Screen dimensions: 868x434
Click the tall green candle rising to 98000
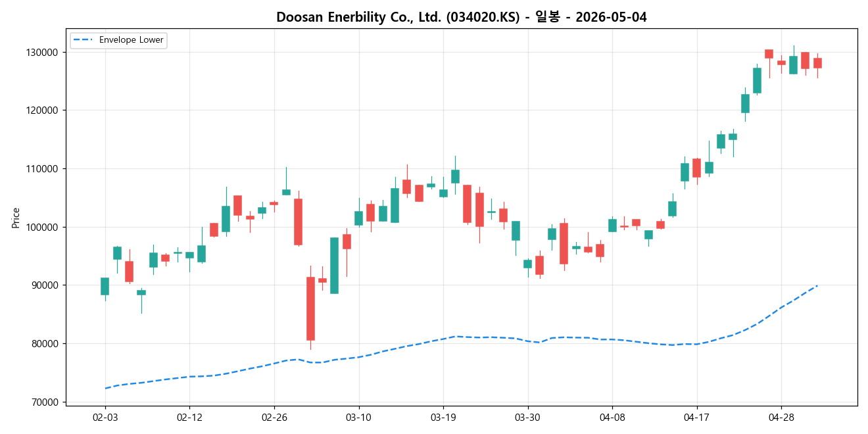coord(334,266)
